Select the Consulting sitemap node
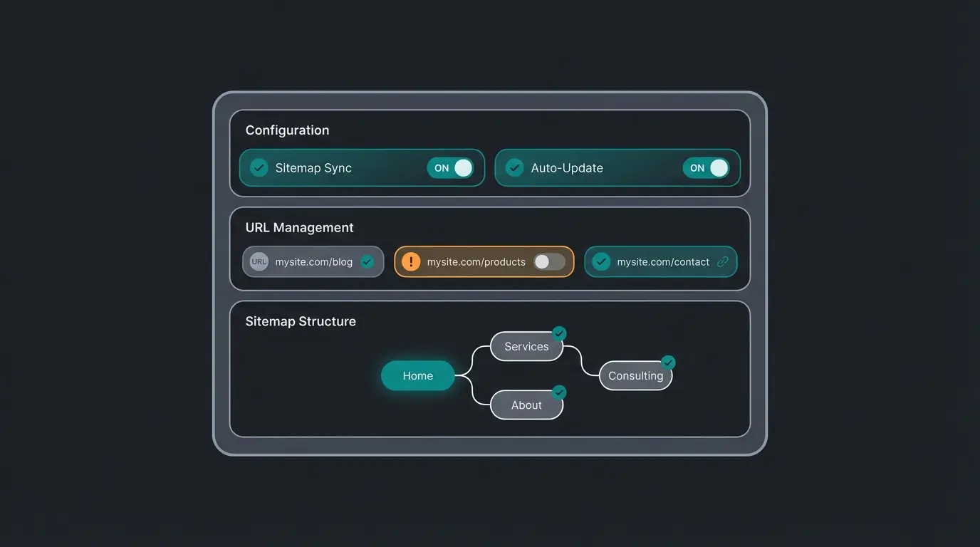Screen dimensions: 980x547 [635, 376]
